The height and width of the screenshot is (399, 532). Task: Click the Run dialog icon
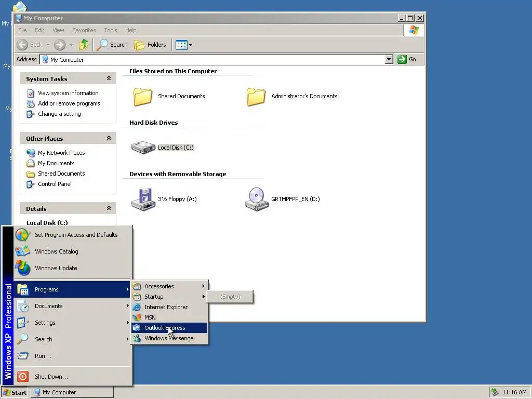pyautogui.click(x=23, y=356)
